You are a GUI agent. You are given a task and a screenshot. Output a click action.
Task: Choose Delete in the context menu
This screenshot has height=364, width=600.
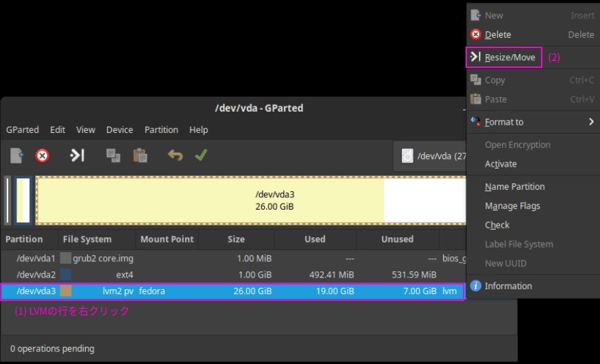pos(533,34)
